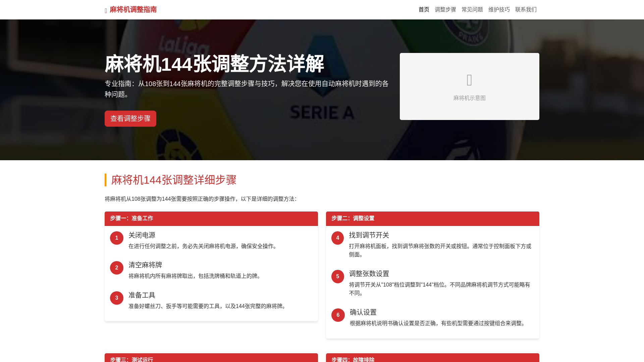Click the text about 关闭麻将机电源 safety

click(x=204, y=246)
